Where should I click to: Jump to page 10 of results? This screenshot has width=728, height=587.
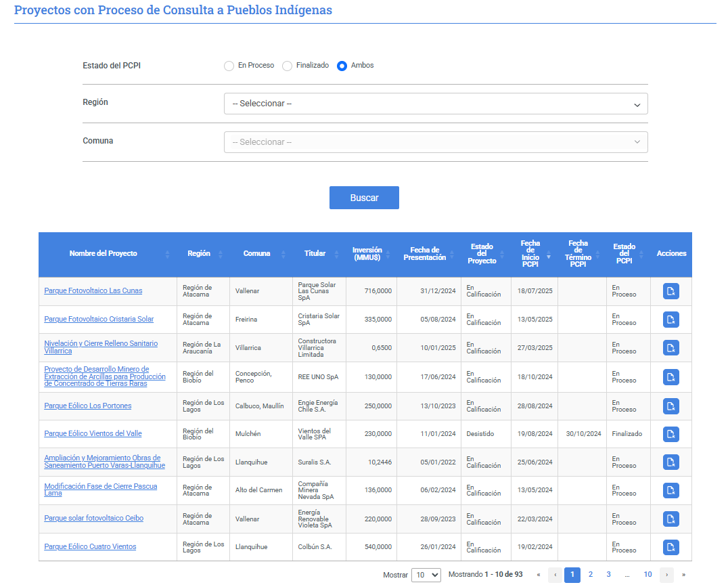tap(647, 575)
